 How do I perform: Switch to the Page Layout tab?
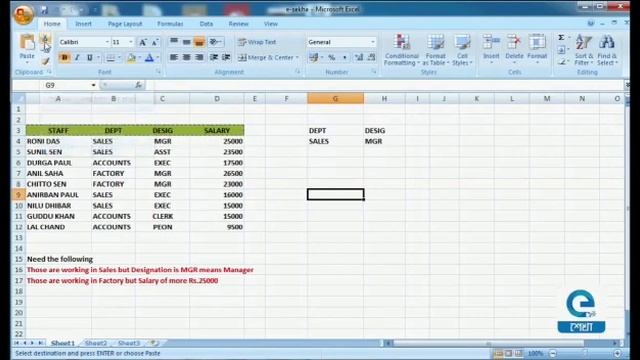(125, 24)
